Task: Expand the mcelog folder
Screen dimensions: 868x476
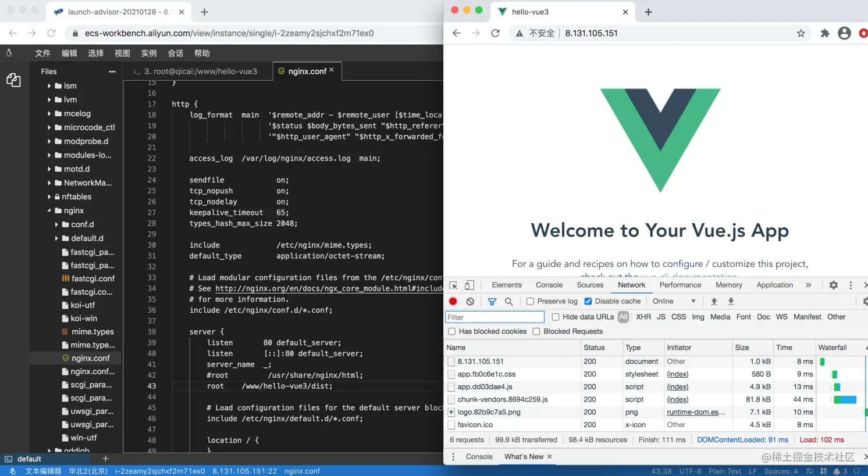Action: pos(49,114)
